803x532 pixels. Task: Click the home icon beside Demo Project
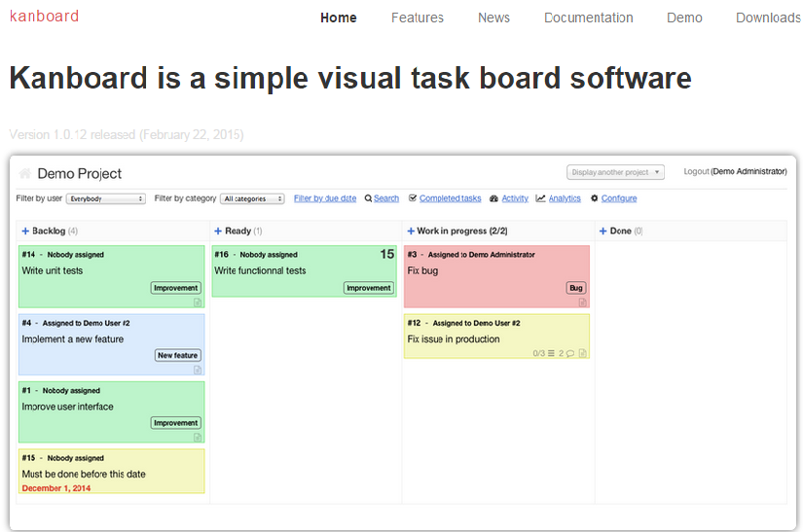click(25, 173)
